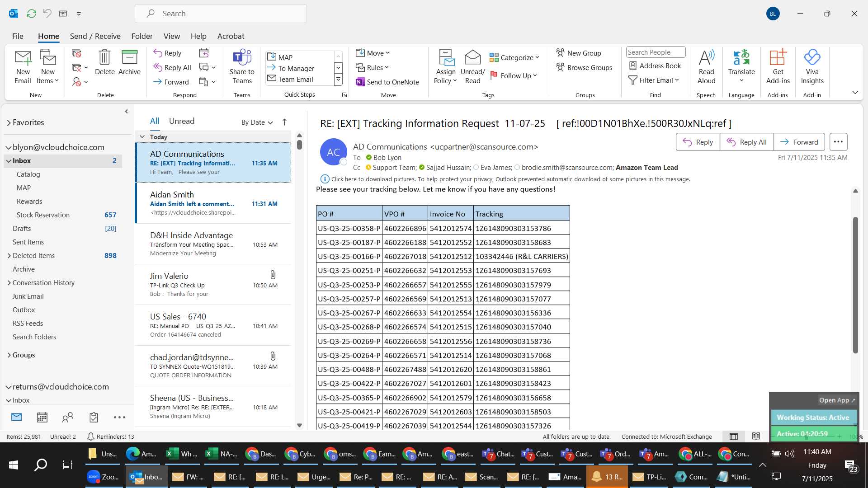The image size is (868, 488).
Task: Click the Search People field
Action: (655, 52)
